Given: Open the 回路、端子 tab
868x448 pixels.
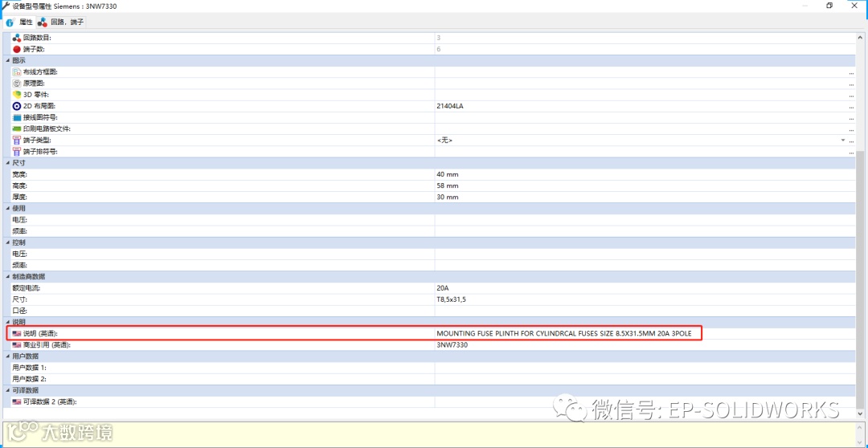Looking at the screenshot, I should coord(61,22).
